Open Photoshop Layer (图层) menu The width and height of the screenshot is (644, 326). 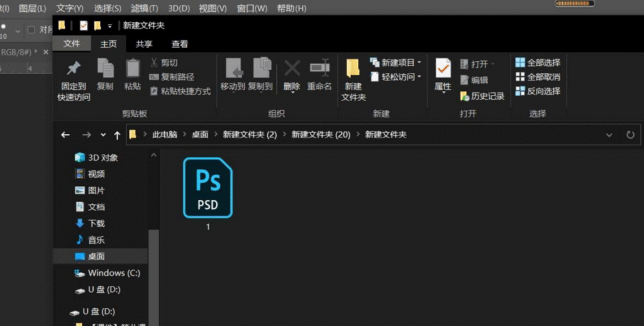33,8
